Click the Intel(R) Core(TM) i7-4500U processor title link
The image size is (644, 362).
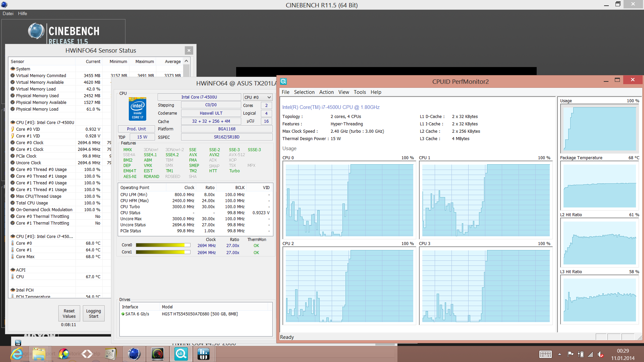(331, 107)
